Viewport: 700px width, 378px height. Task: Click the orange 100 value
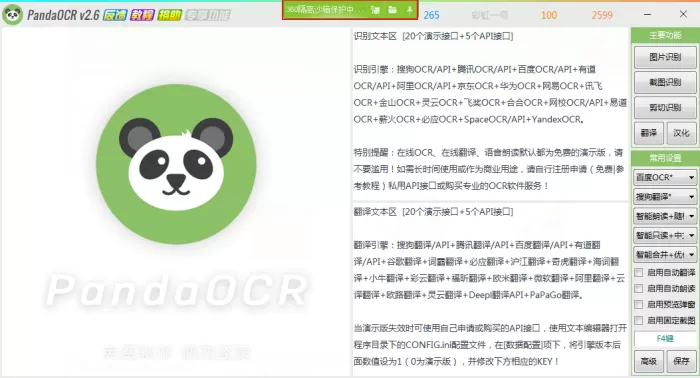point(549,15)
